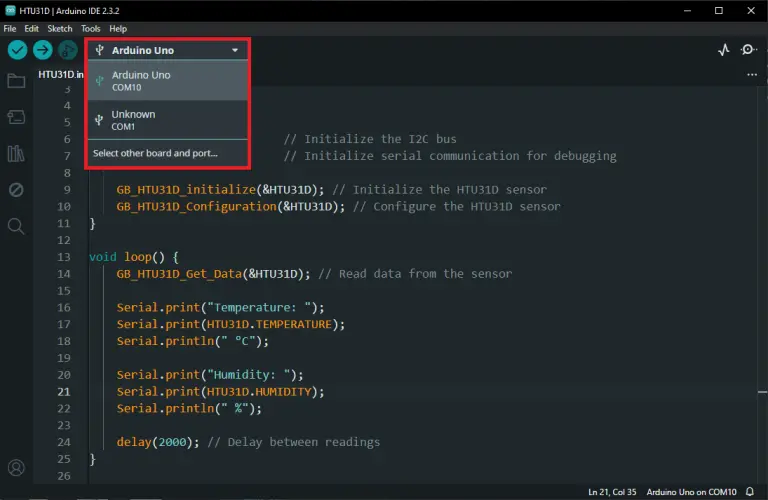
Task: Click the notifications bell in the status bar
Action: pos(750,492)
